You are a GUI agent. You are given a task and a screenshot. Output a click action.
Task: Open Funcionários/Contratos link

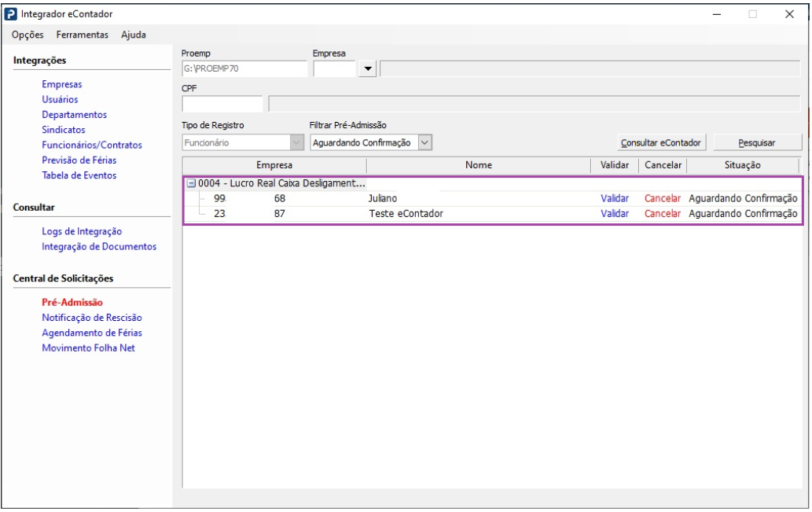pyautogui.click(x=92, y=145)
